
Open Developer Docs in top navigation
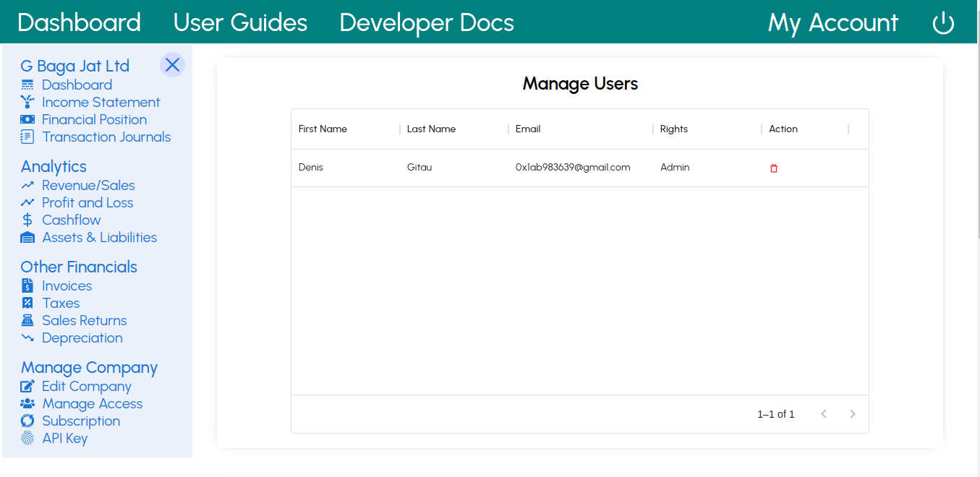pyautogui.click(x=427, y=22)
